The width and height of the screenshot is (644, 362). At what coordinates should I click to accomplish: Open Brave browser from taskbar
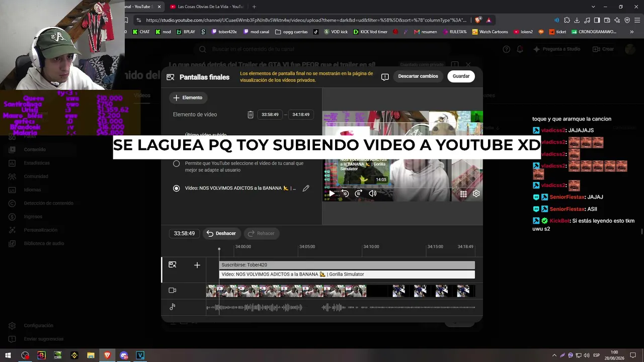coord(107,355)
